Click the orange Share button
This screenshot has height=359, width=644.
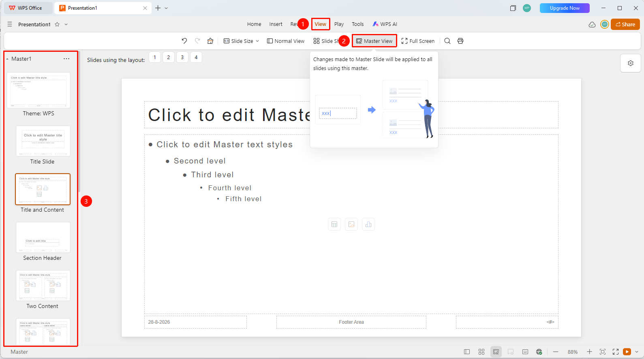(x=625, y=24)
